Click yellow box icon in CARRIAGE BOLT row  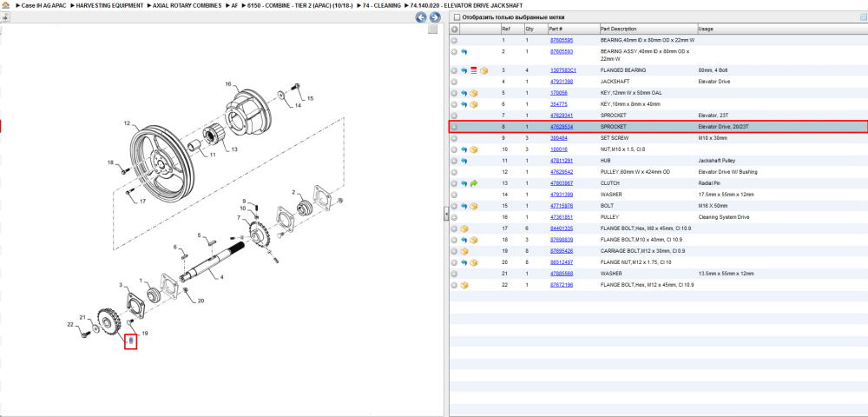tap(464, 251)
